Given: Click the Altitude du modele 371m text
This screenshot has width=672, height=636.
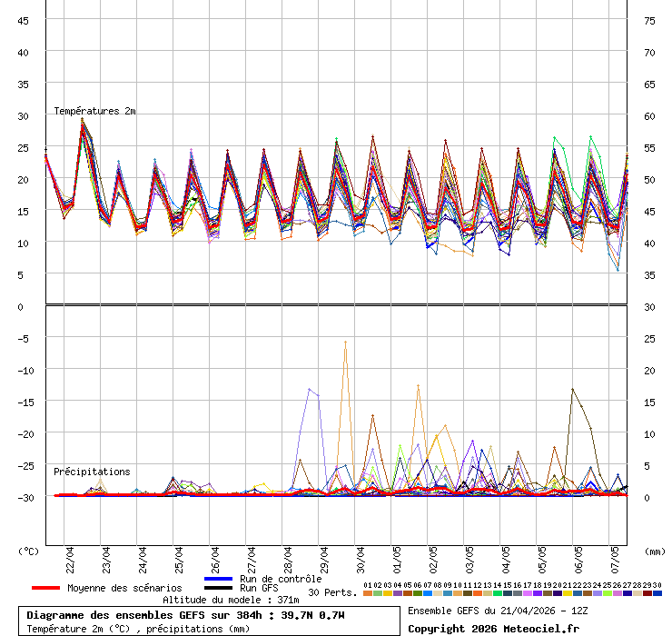Looking at the screenshot, I should click(x=231, y=601).
